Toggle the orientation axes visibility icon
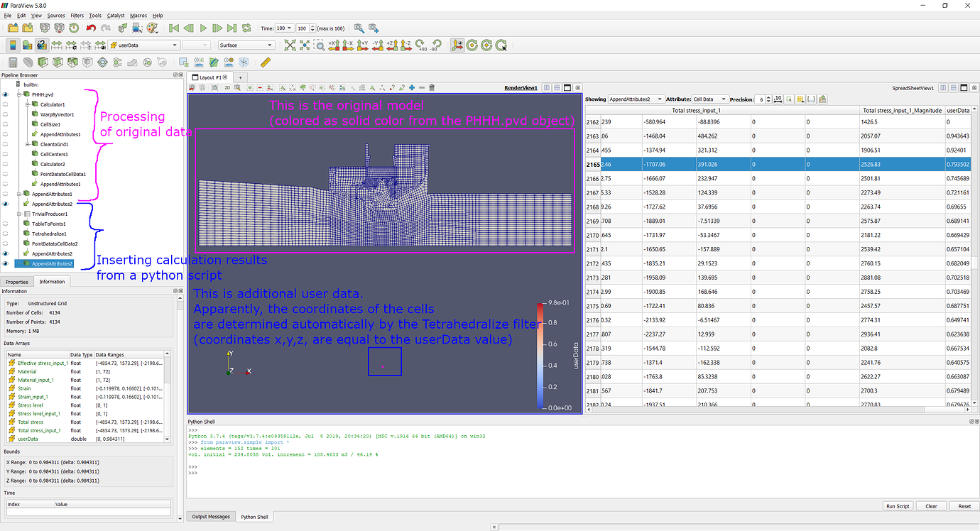The width and height of the screenshot is (980, 531). (457, 45)
